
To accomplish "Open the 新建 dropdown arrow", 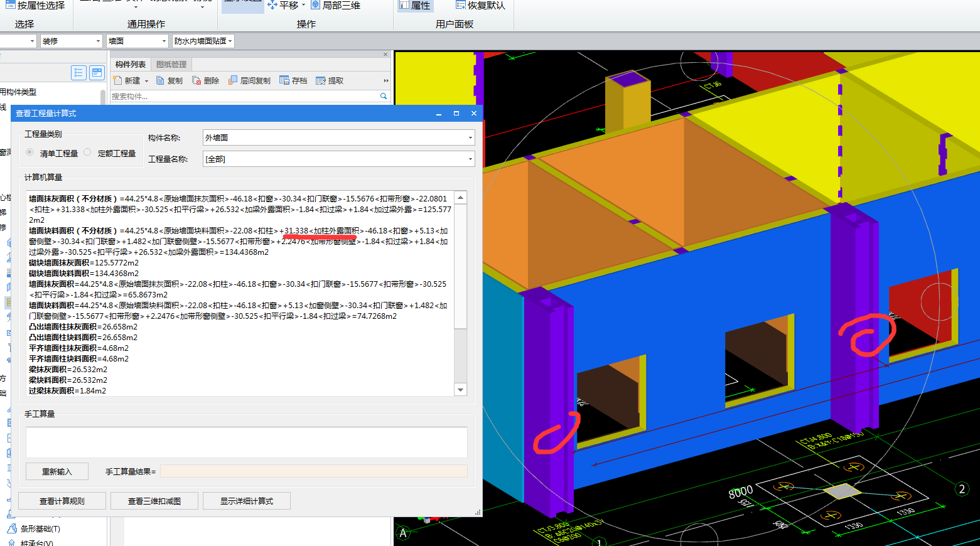I will tap(146, 81).
